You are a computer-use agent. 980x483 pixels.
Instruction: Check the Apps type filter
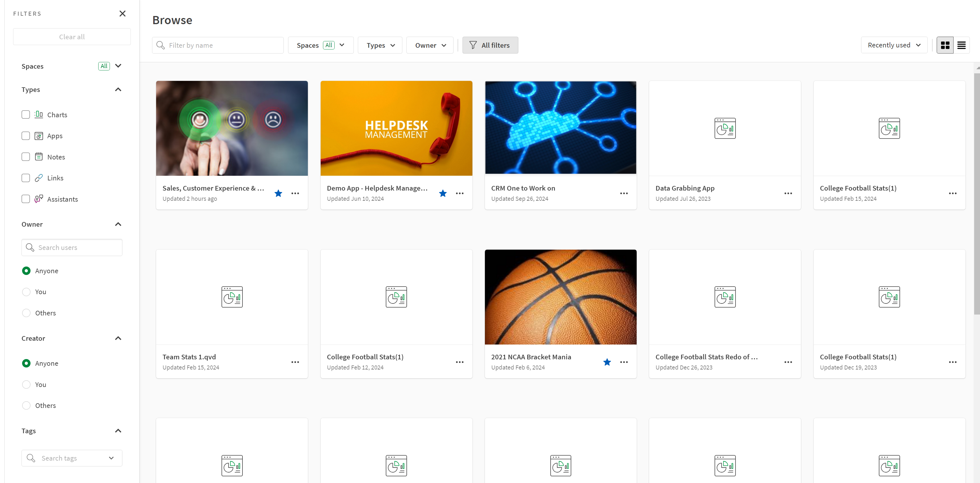[x=26, y=136]
